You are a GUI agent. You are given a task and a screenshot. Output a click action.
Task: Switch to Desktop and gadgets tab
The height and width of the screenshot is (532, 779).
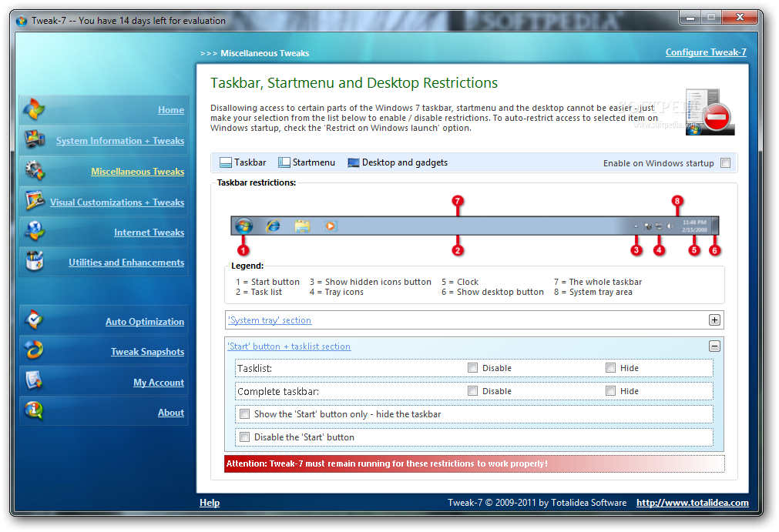(x=398, y=162)
